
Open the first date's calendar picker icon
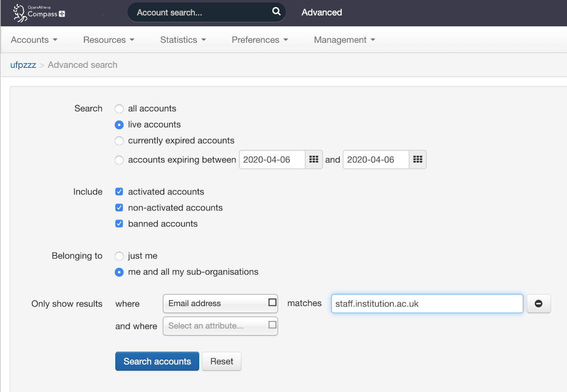point(313,159)
